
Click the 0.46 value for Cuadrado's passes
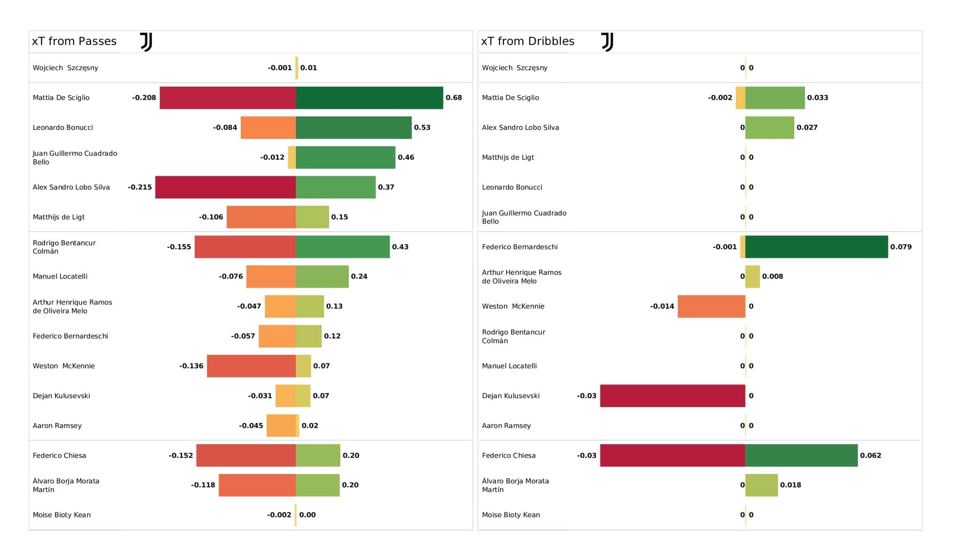pyautogui.click(x=406, y=157)
